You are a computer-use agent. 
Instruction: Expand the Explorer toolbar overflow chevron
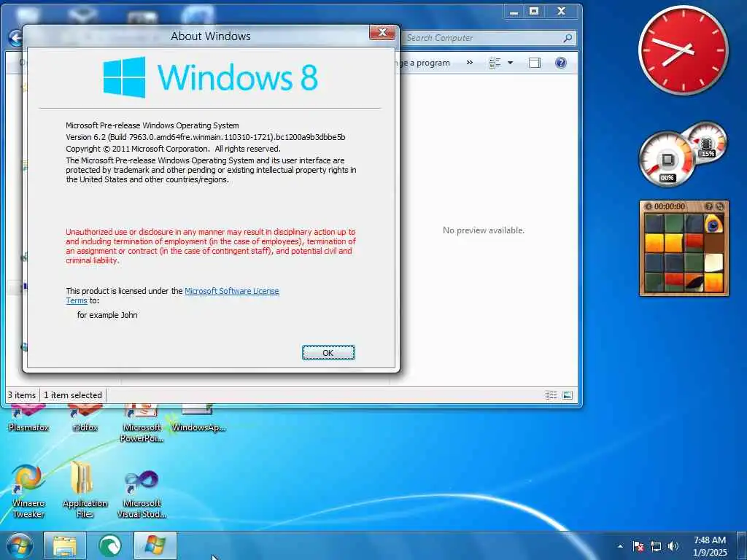[x=469, y=63]
